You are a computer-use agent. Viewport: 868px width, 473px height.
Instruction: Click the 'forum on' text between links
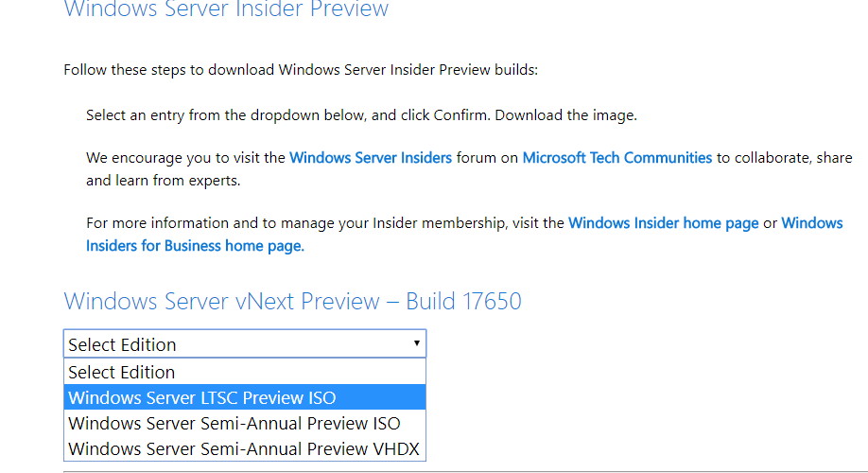[487, 158]
